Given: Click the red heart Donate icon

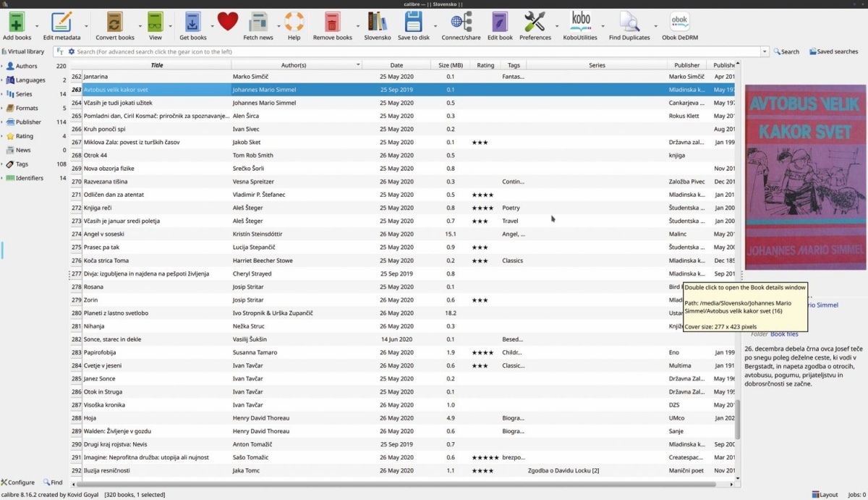Looking at the screenshot, I should pyautogui.click(x=227, y=22).
